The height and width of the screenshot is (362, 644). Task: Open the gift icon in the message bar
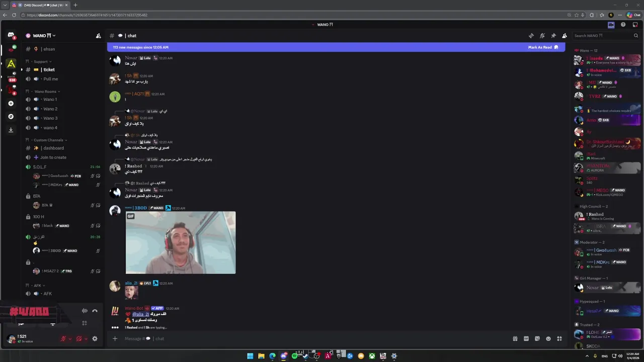coord(515,339)
